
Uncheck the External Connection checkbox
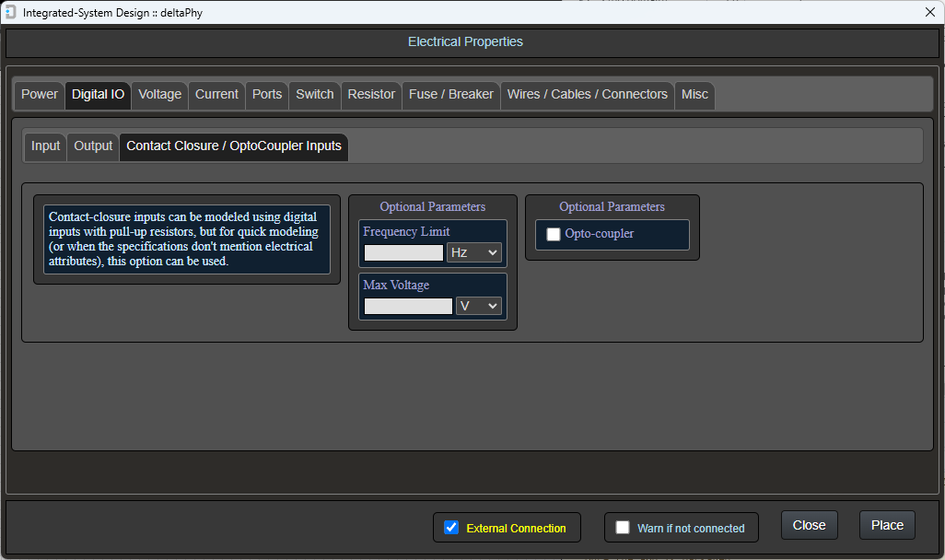tap(451, 528)
